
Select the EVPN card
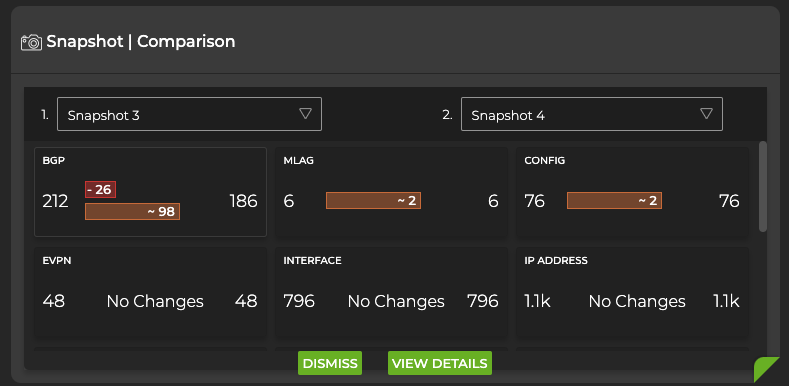coord(150,292)
